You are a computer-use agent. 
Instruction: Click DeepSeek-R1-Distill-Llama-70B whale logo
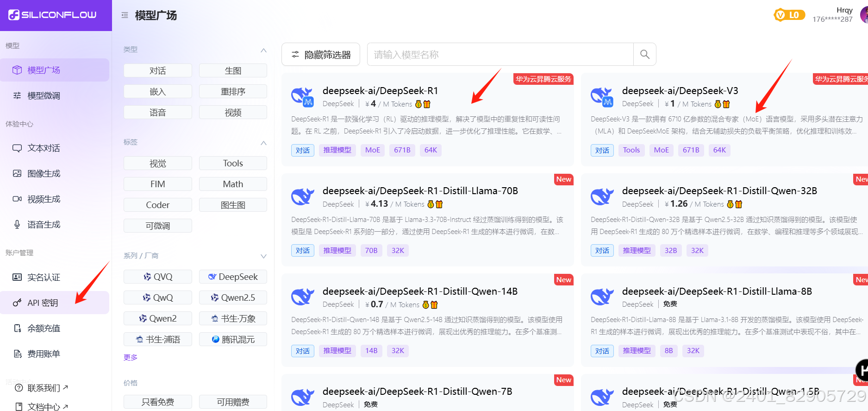303,196
